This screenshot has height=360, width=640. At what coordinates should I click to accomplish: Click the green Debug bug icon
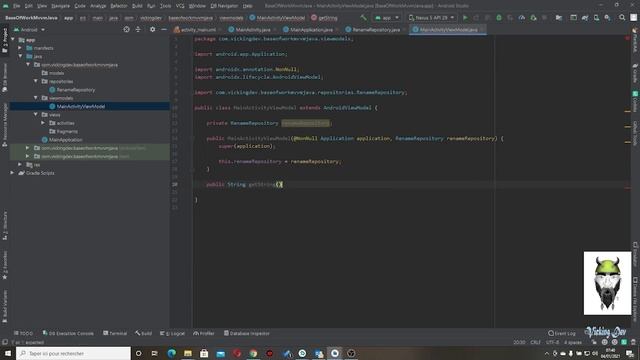[x=499, y=18]
